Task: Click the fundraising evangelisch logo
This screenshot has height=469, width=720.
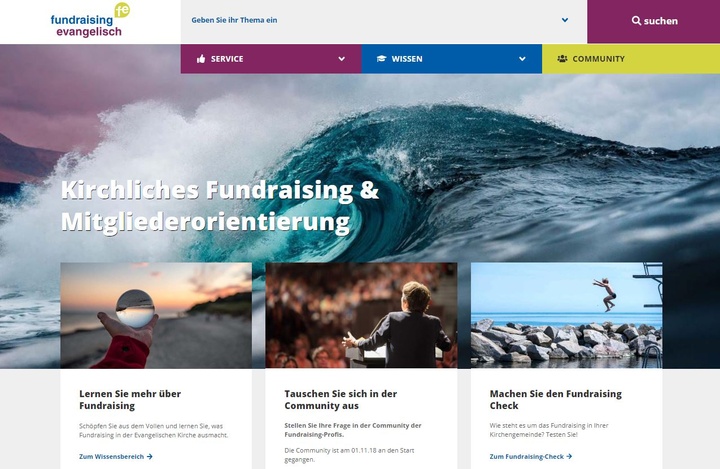Action: (90, 20)
